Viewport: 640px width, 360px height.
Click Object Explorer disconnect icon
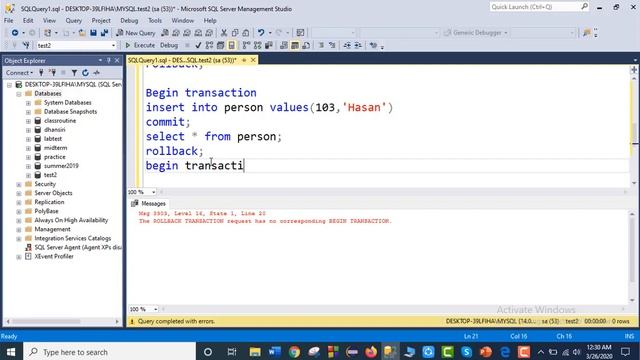pyautogui.click(x=52, y=73)
